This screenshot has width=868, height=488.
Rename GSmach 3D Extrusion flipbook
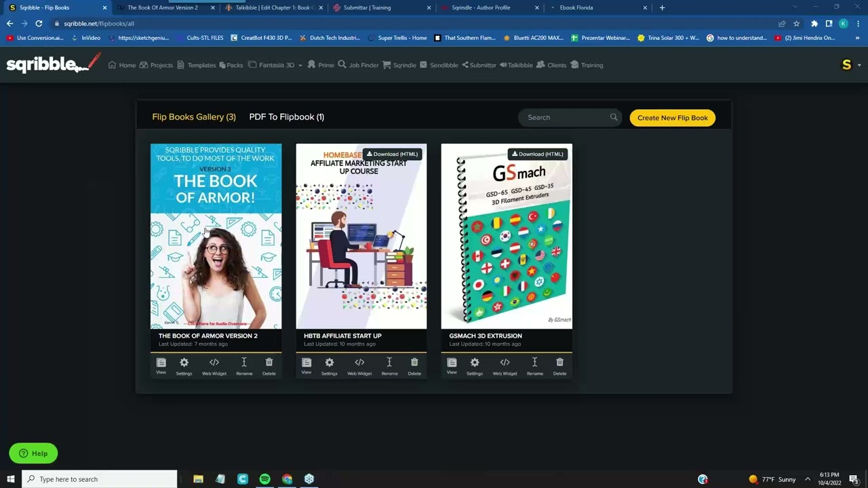[x=534, y=366]
